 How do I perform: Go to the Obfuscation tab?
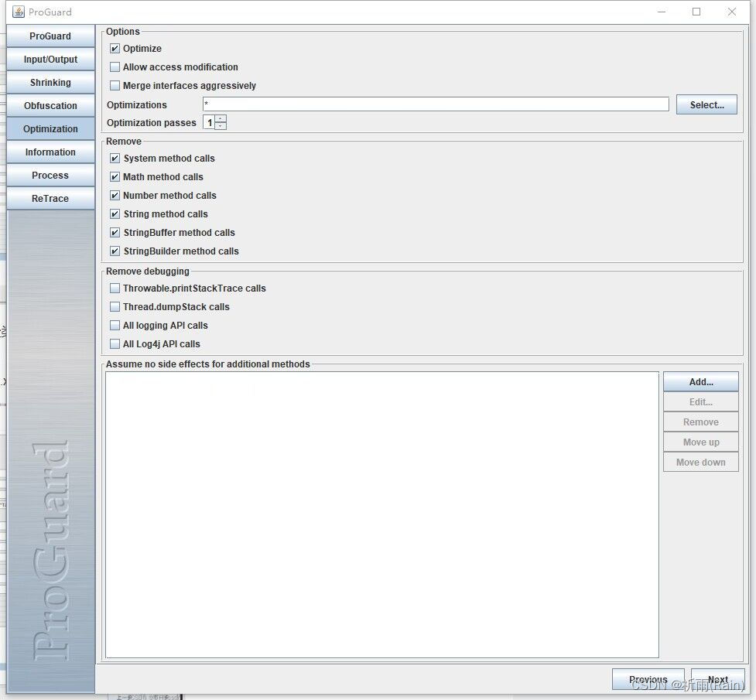[x=50, y=105]
